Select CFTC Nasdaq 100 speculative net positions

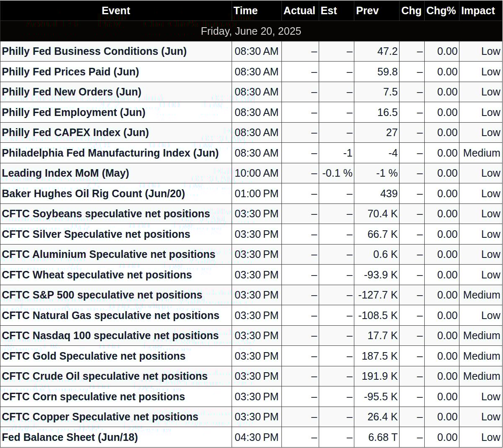[x=110, y=336]
